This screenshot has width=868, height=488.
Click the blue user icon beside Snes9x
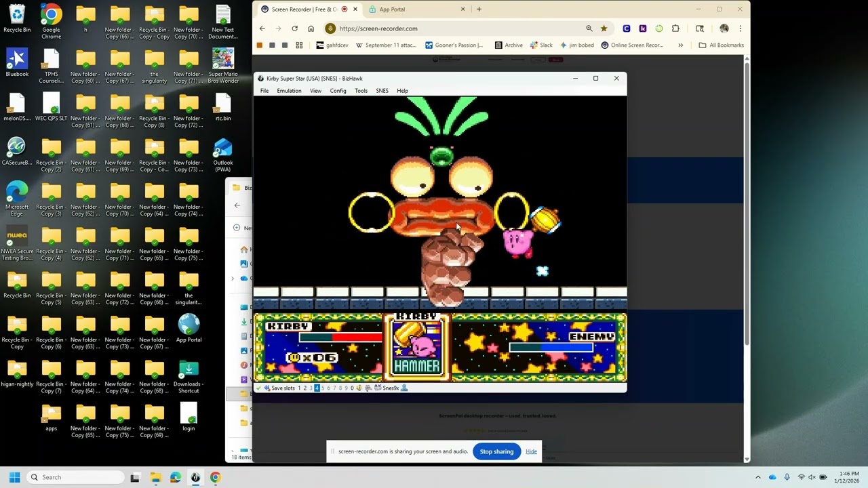[x=404, y=388]
